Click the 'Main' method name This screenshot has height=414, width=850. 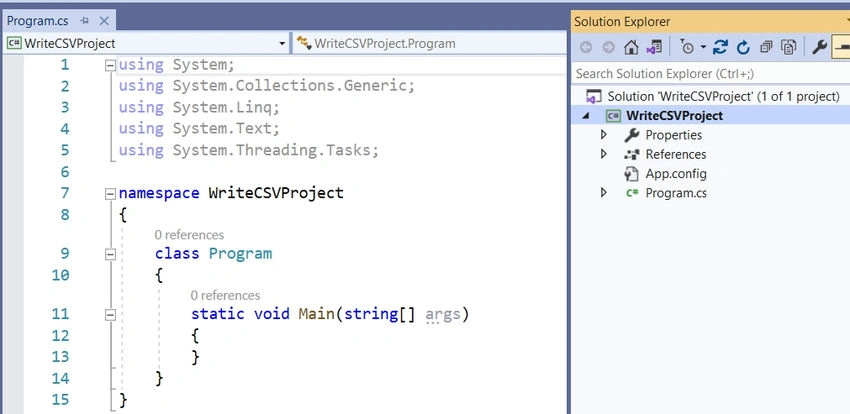pyautogui.click(x=317, y=314)
